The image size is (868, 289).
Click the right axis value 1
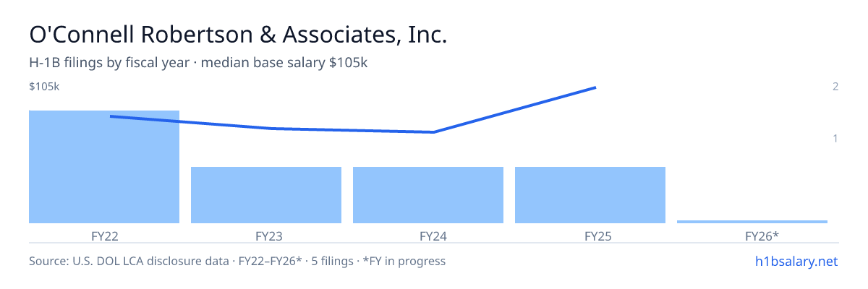tap(835, 138)
